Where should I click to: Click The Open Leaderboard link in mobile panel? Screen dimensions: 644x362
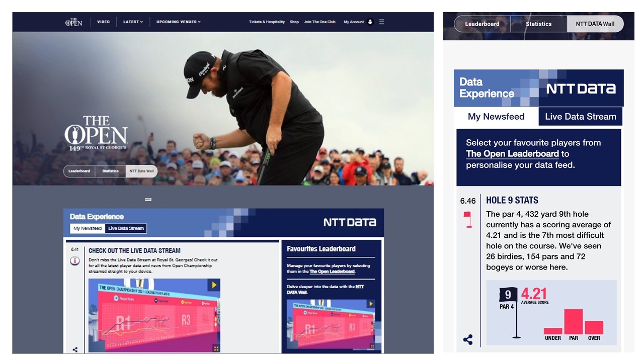512,154
